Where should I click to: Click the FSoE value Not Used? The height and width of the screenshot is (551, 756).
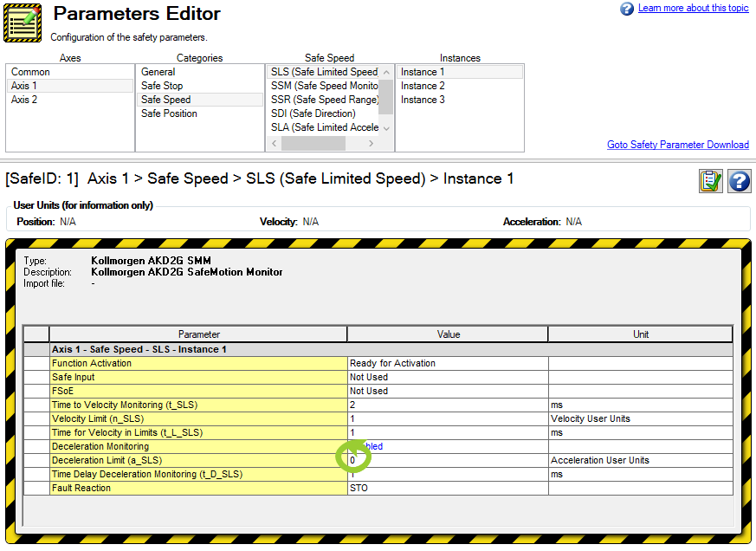click(x=448, y=392)
